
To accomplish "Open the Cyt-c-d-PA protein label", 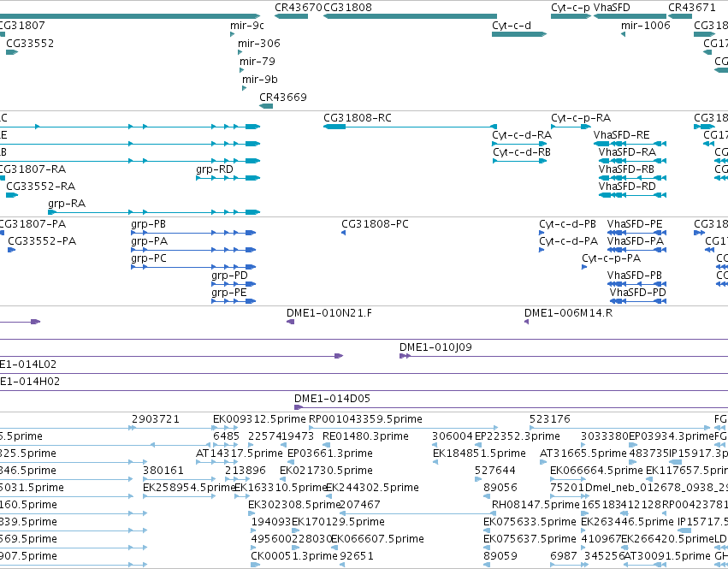I will pyautogui.click(x=568, y=241).
